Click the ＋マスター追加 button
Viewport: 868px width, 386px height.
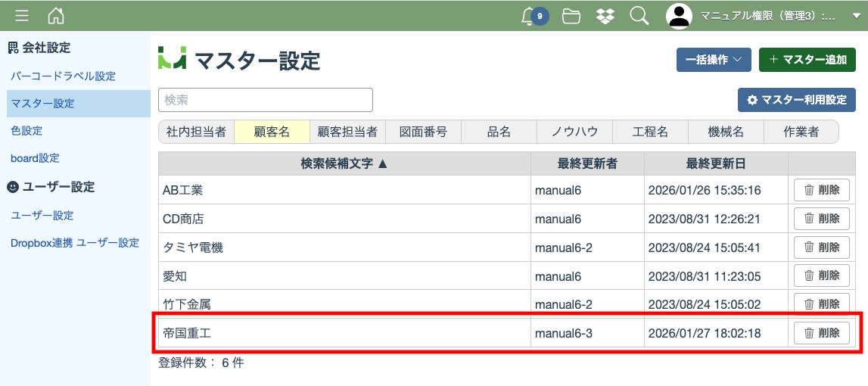click(807, 60)
